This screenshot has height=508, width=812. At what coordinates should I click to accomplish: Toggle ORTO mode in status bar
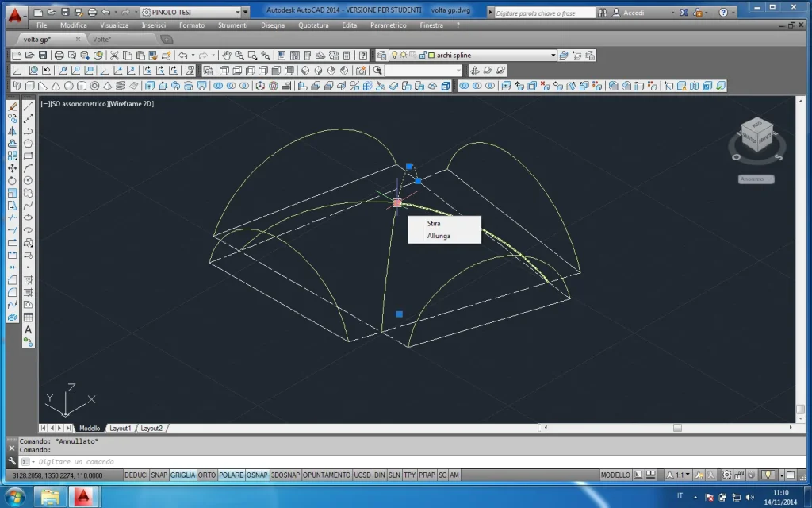[x=206, y=475]
